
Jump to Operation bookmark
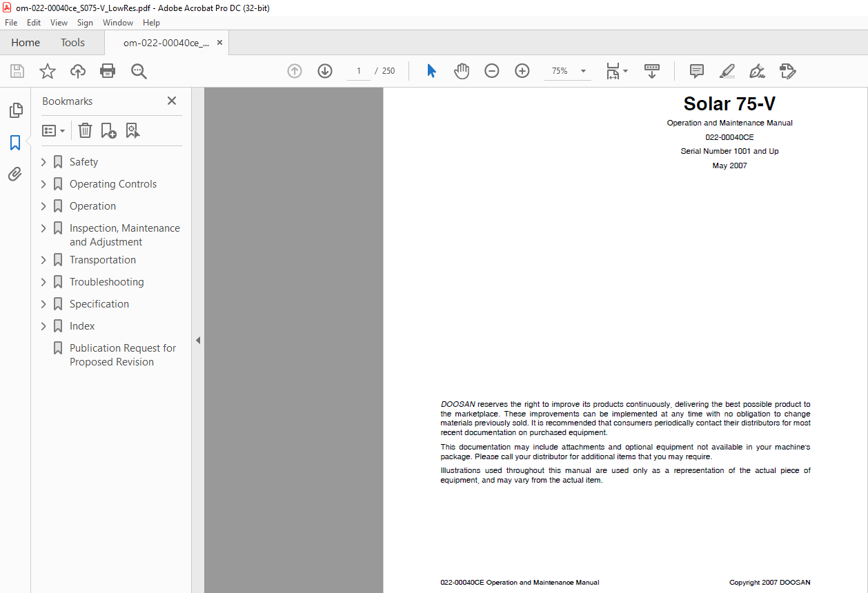(x=92, y=206)
